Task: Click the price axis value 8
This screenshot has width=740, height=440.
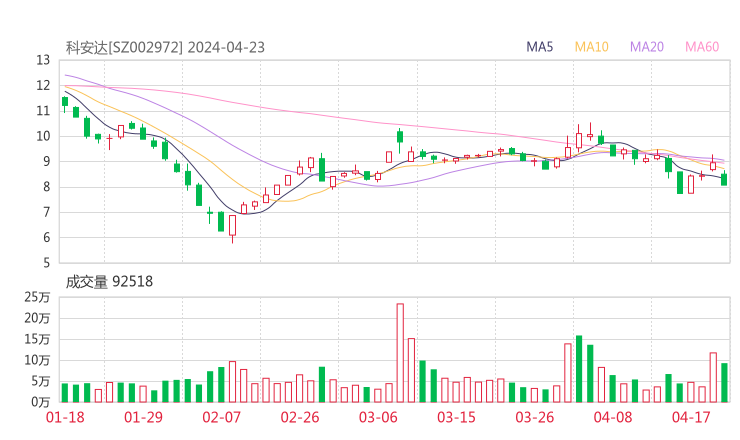Action: point(46,187)
